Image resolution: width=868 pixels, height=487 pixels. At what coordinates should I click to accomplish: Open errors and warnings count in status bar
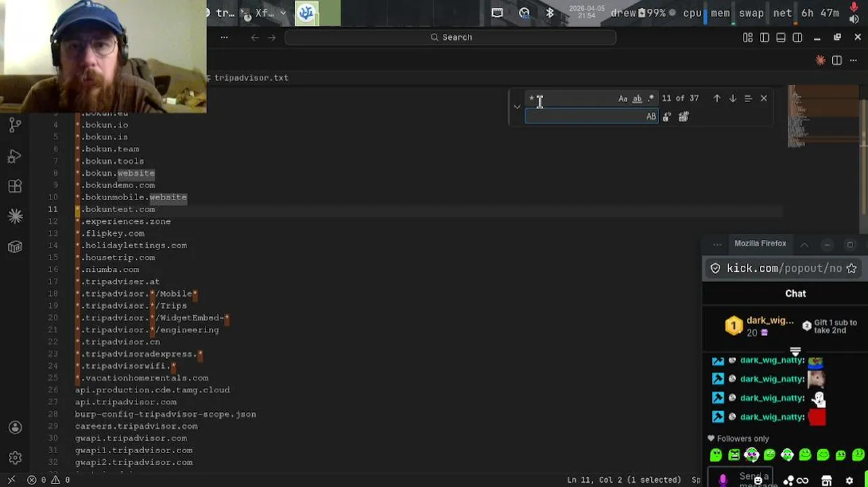(x=49, y=480)
